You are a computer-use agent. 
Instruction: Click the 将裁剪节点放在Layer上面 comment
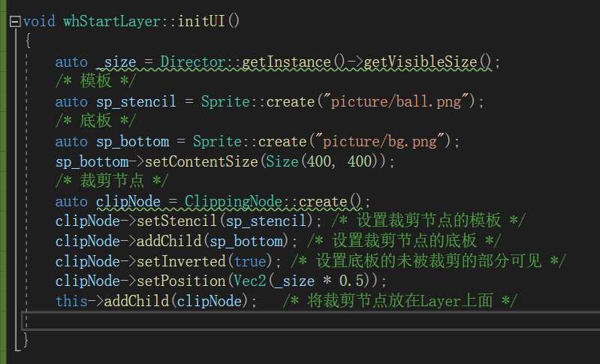point(400,300)
